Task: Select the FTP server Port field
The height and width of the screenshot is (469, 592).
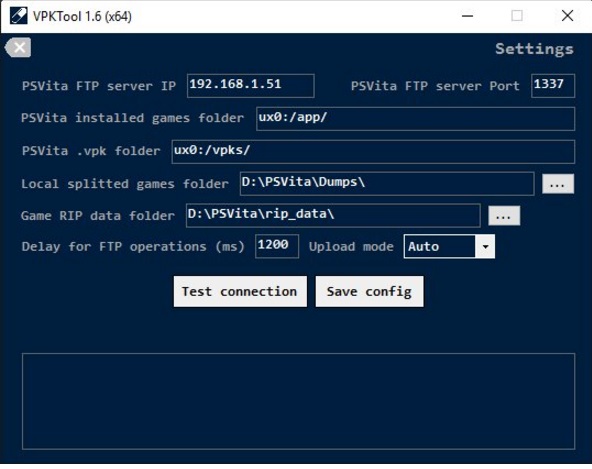Action: 553,86
